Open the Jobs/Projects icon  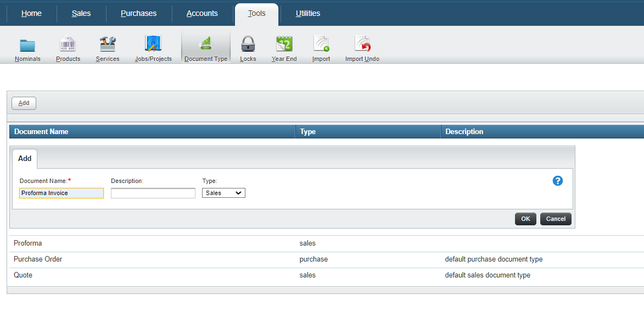click(x=153, y=45)
